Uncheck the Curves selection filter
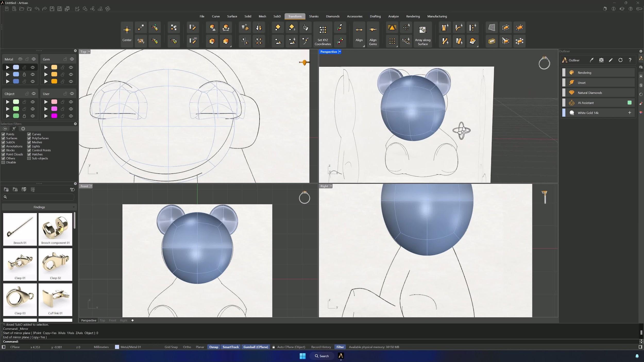The height and width of the screenshot is (362, 644). click(29, 134)
